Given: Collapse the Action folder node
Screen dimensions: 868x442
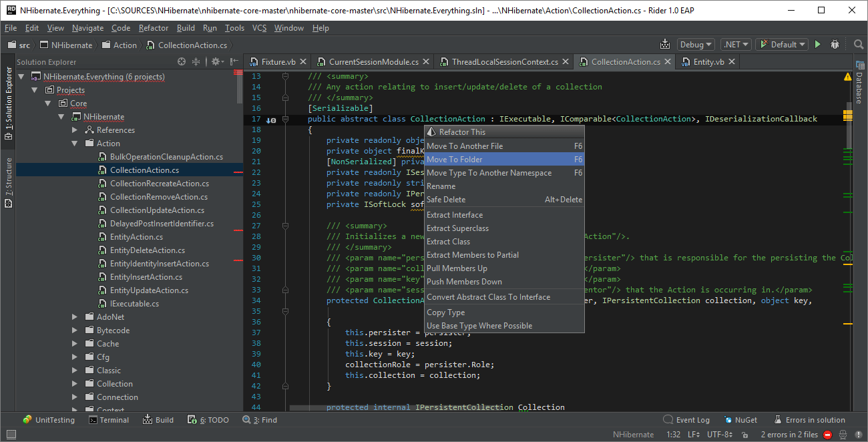Looking at the screenshot, I should coord(75,144).
